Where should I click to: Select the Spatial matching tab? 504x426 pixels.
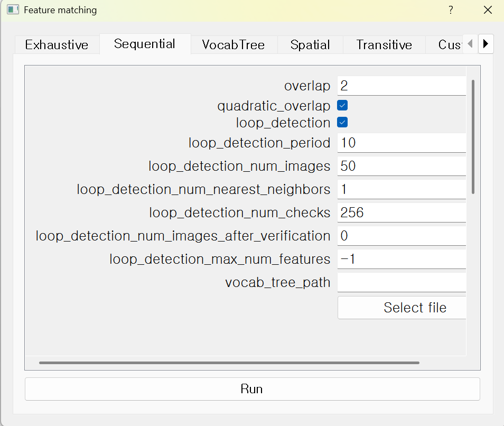310,45
